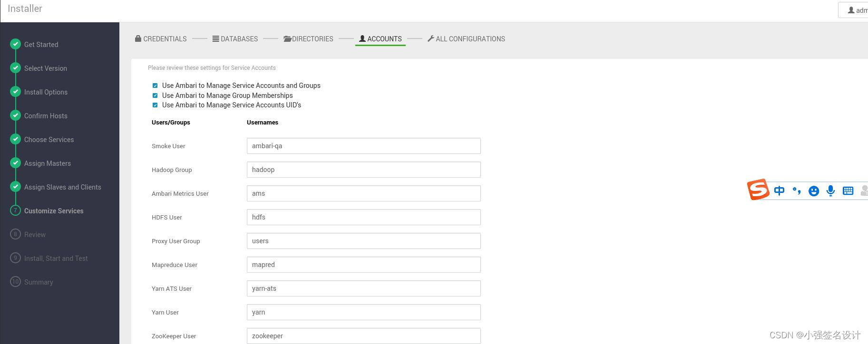Click the Assign Slaves and Clients checkmark icon
Screen dimensions: 868x344
coord(15,187)
